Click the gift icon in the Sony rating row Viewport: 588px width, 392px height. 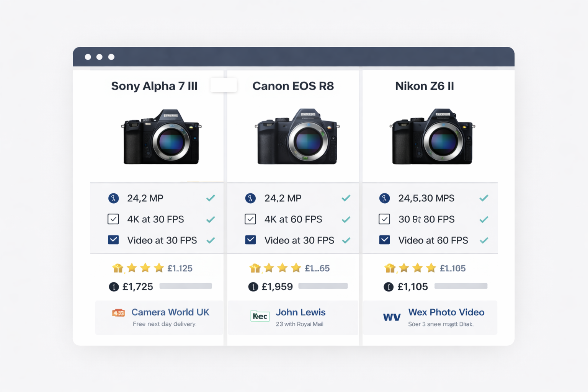[118, 268]
